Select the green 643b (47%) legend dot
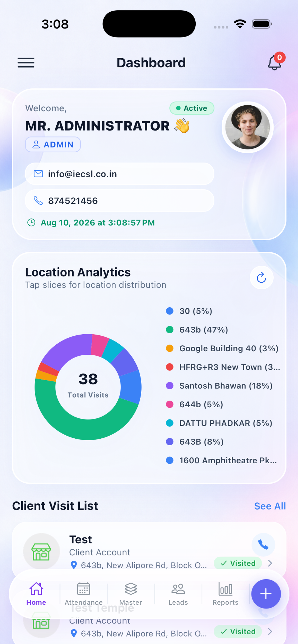 coord(170,330)
